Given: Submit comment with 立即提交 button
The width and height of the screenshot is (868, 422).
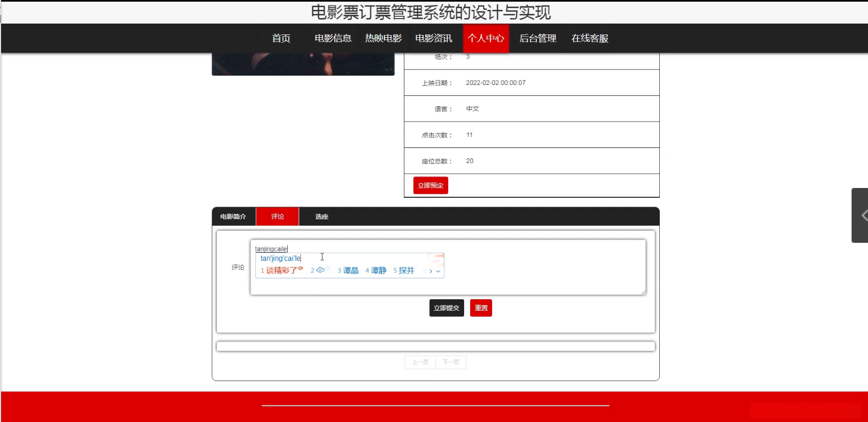Looking at the screenshot, I should tap(447, 308).
